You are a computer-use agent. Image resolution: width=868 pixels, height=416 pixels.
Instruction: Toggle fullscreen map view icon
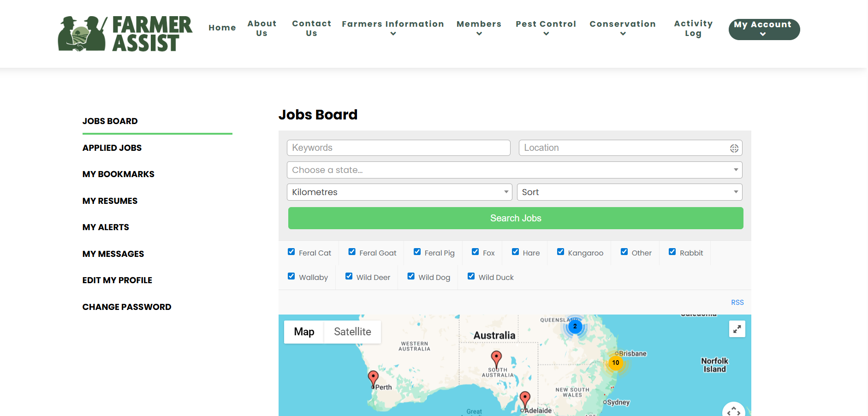737,329
